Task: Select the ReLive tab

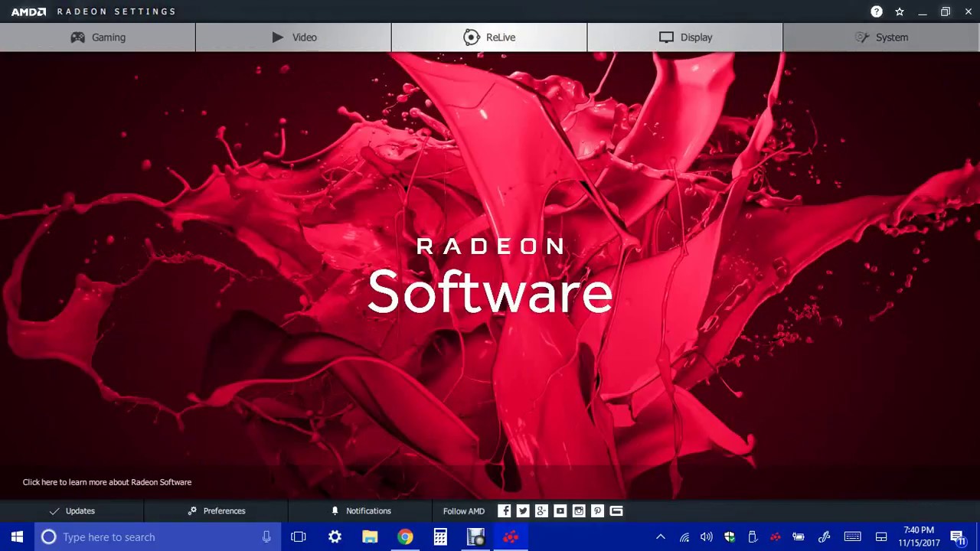Action: (x=489, y=37)
